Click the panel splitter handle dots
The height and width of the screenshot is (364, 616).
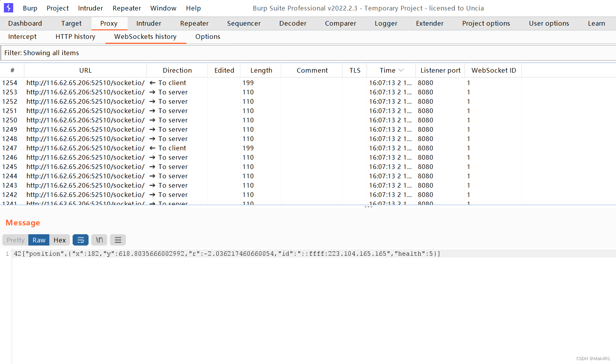[368, 207]
